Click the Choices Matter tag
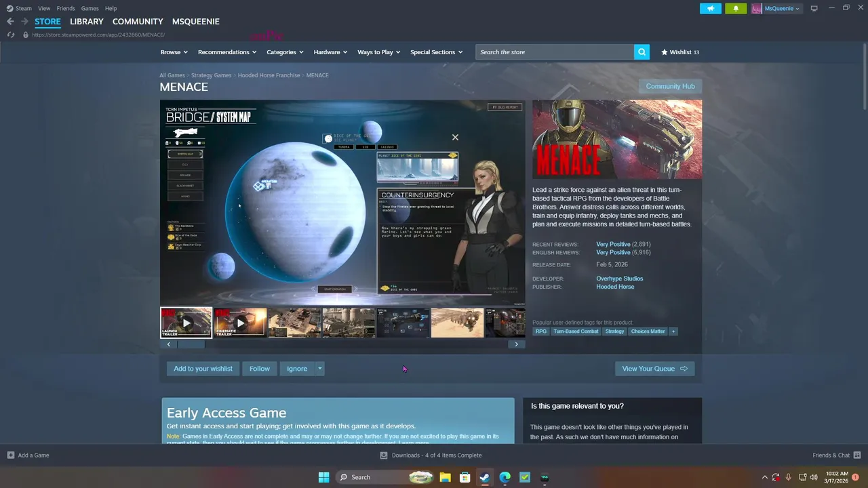This screenshot has width=868, height=488. (x=648, y=331)
